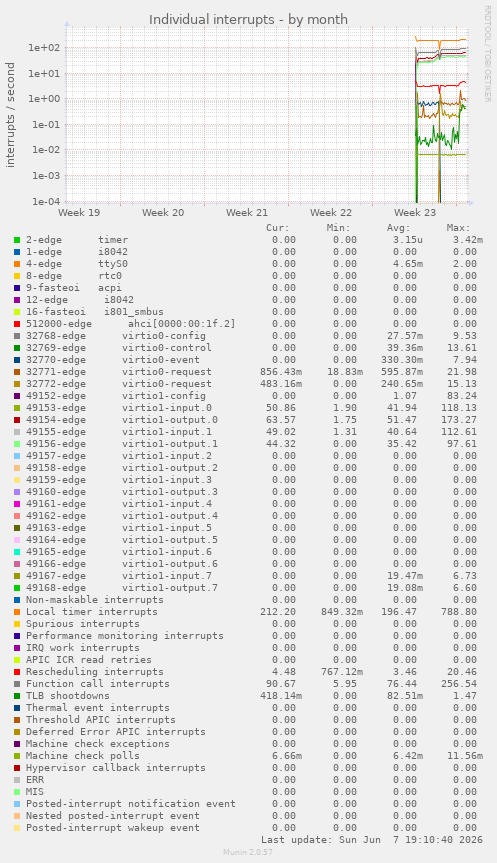
Task: Click the Hypervisor callback interrupts label
Action: tap(116, 768)
